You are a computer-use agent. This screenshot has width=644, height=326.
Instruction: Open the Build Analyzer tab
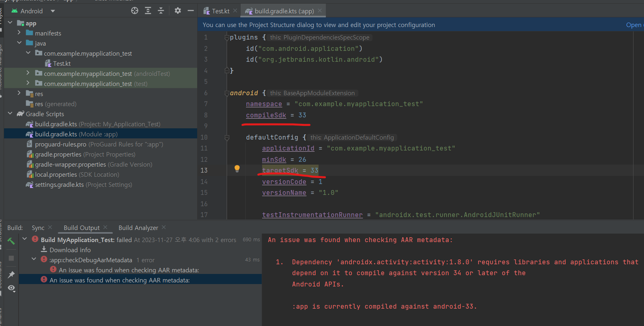coord(138,228)
